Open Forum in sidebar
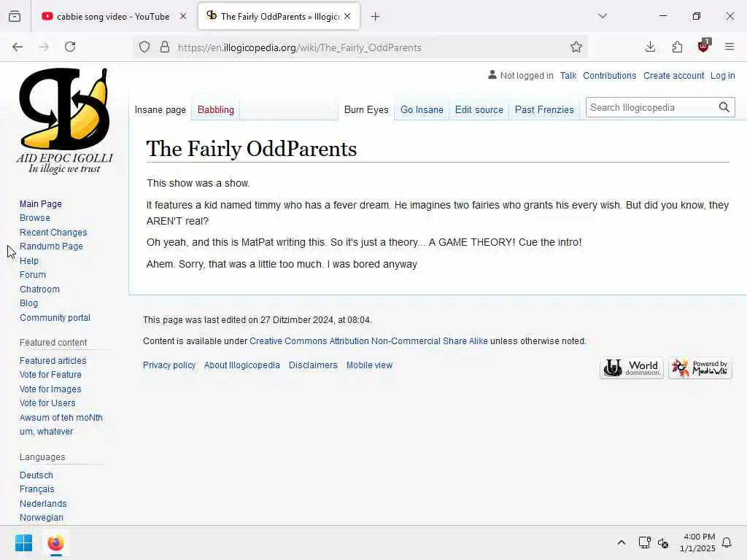This screenshot has height=560, width=747. (x=33, y=275)
